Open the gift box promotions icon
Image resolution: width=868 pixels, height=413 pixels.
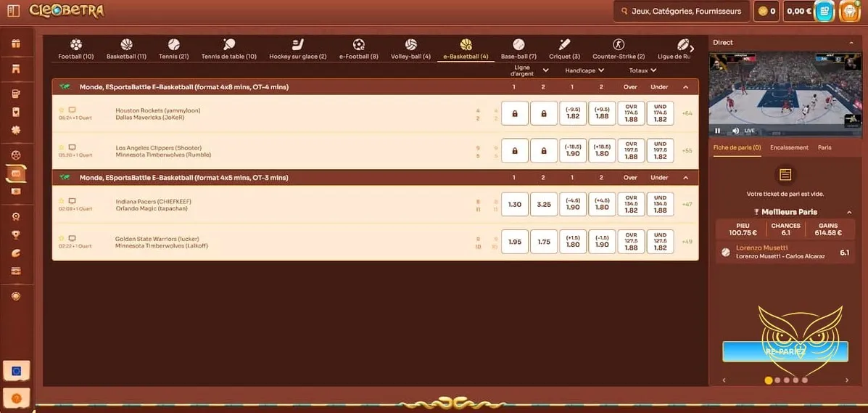(16, 44)
